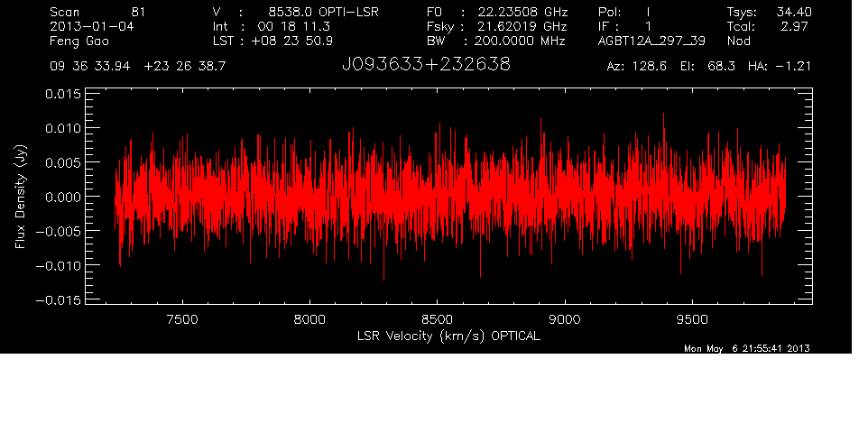Screen dimensions: 868x442
Task: Click the timestamp Mon May 6 21:55:41 2013
Action: (x=747, y=348)
